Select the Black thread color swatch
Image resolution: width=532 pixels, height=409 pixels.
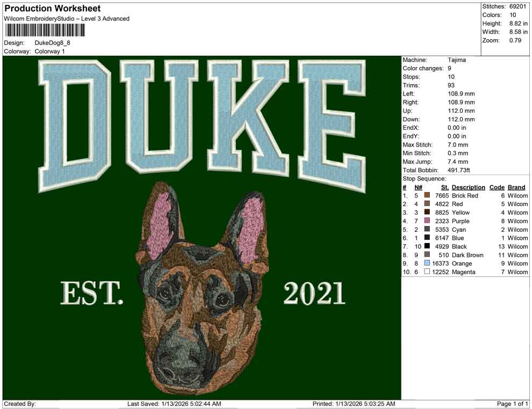pos(426,246)
